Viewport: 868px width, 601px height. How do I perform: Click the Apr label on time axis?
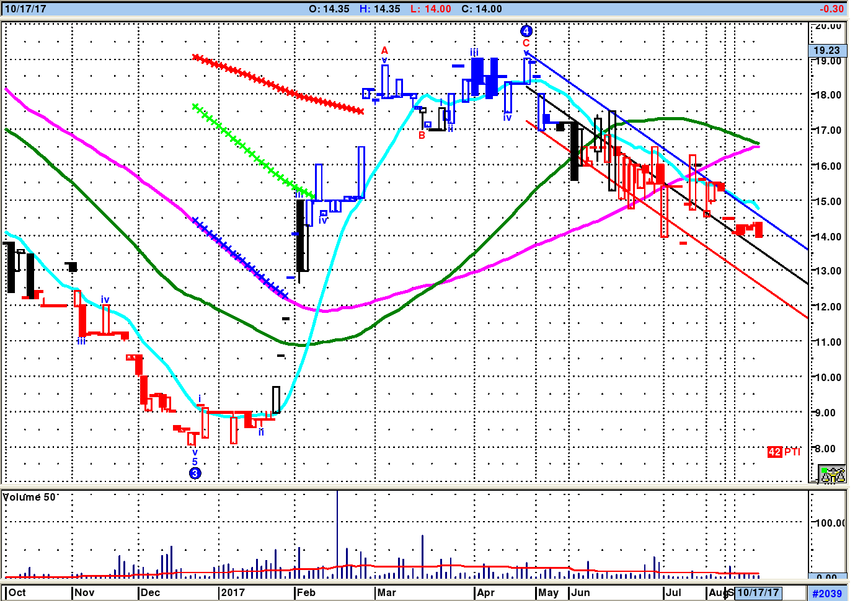click(x=486, y=592)
